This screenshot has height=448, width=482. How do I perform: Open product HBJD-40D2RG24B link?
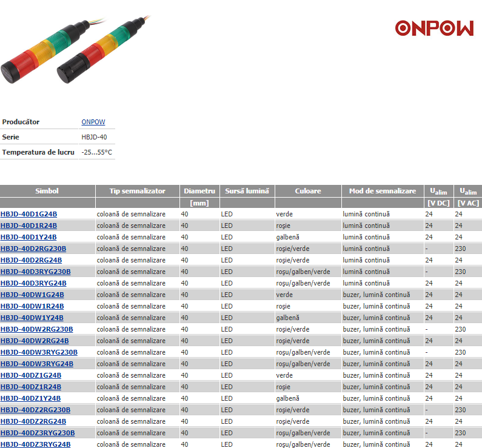pyautogui.click(x=31, y=260)
